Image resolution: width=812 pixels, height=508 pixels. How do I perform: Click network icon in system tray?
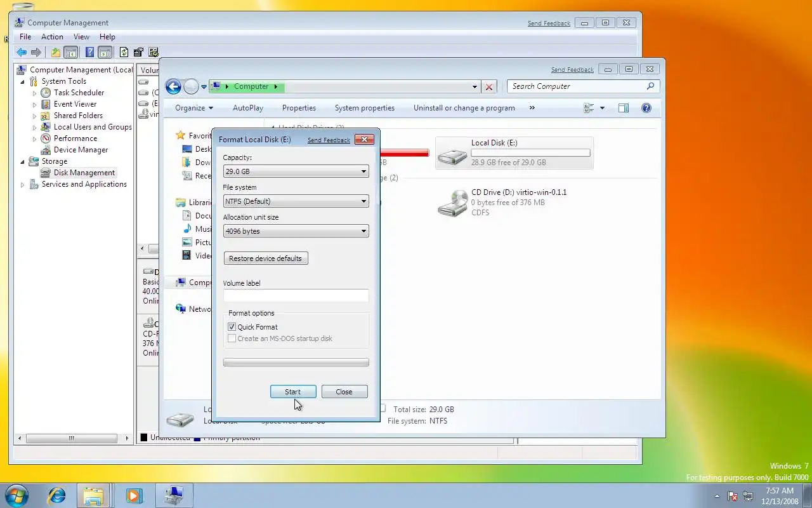point(748,496)
